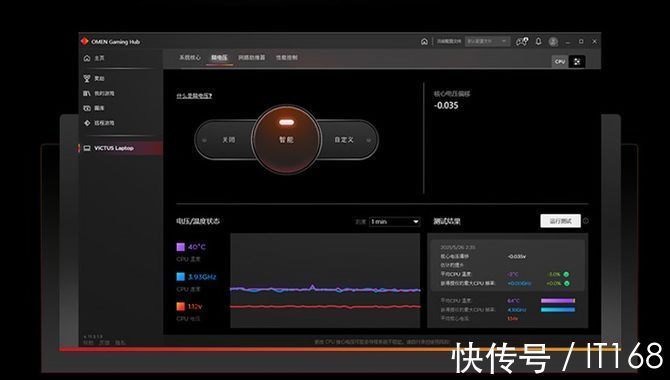Switch to the 系统核心 tab
670x380 pixels.
click(190, 57)
